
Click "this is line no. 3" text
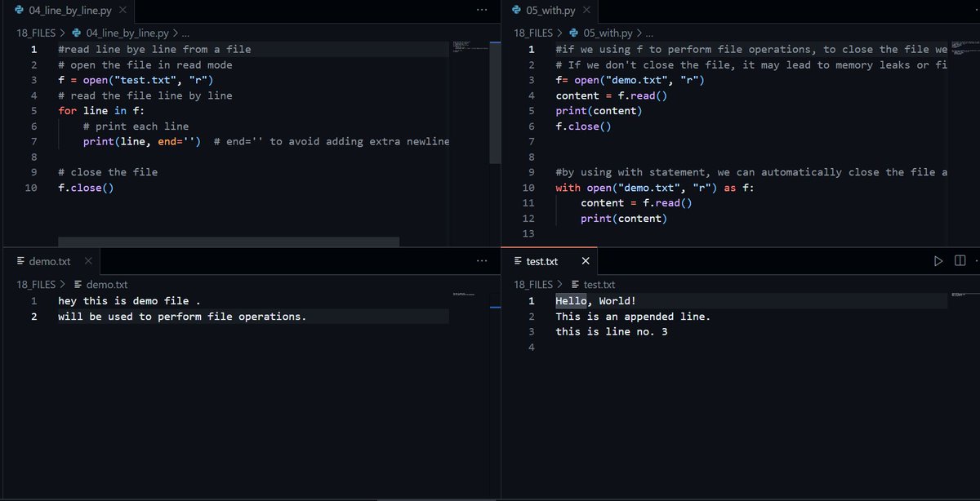point(612,331)
